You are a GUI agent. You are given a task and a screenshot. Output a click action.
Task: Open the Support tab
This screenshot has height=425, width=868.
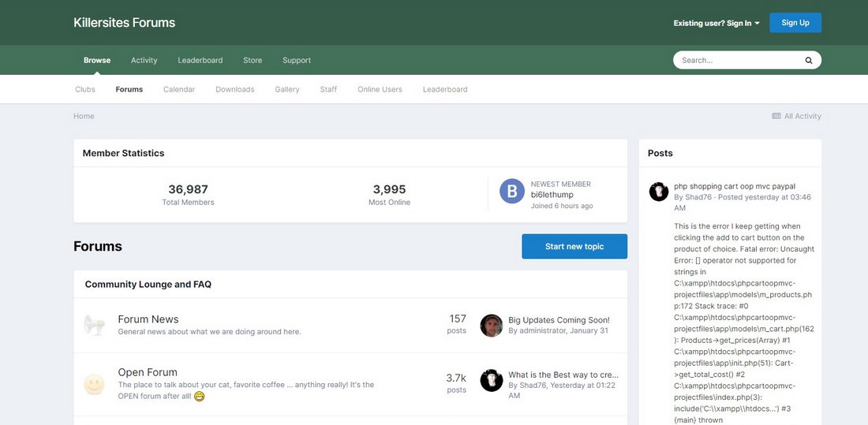296,60
